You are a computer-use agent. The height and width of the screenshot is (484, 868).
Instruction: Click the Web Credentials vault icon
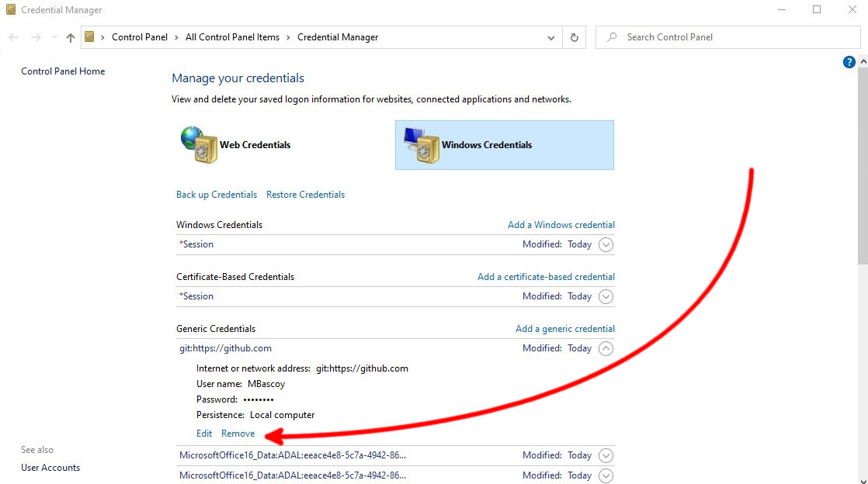coord(199,145)
